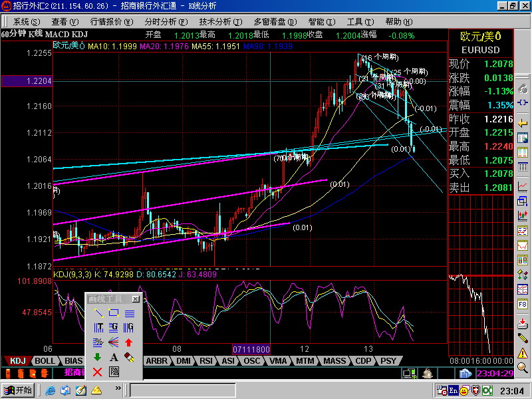
Task: Switch to the MTM indicator tab
Action: pos(305,360)
